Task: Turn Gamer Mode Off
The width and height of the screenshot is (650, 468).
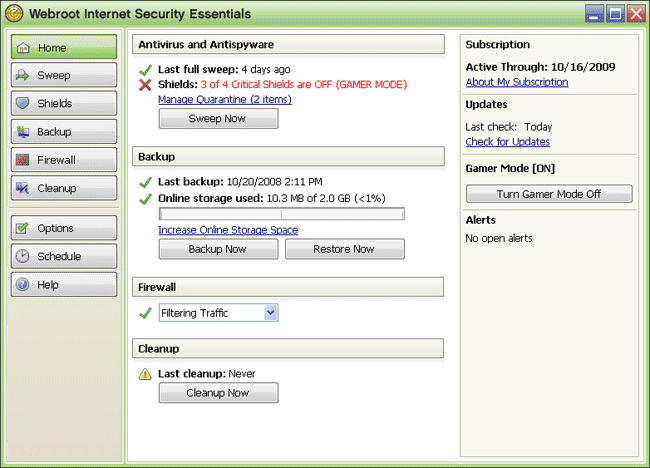Action: (549, 194)
